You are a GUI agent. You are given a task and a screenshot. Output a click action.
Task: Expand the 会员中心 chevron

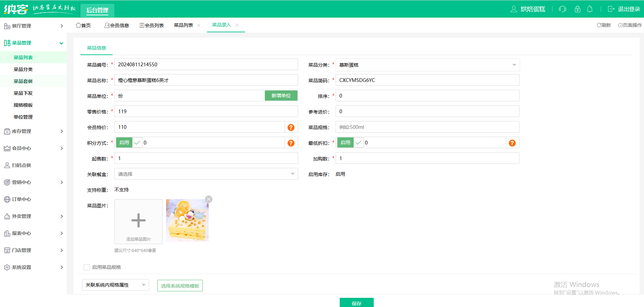click(62, 148)
